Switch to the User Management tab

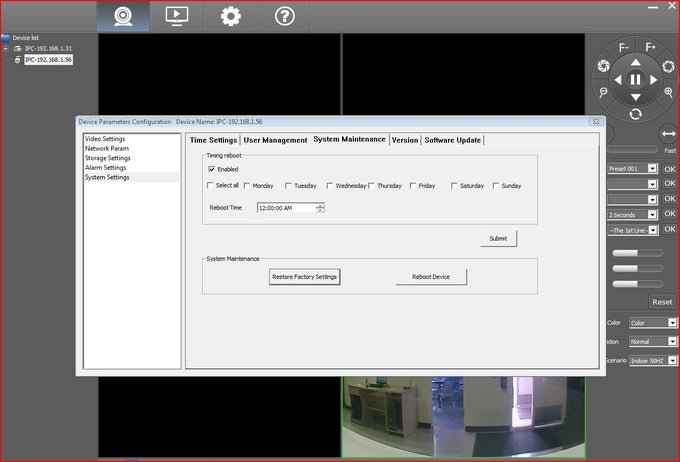tap(275, 140)
